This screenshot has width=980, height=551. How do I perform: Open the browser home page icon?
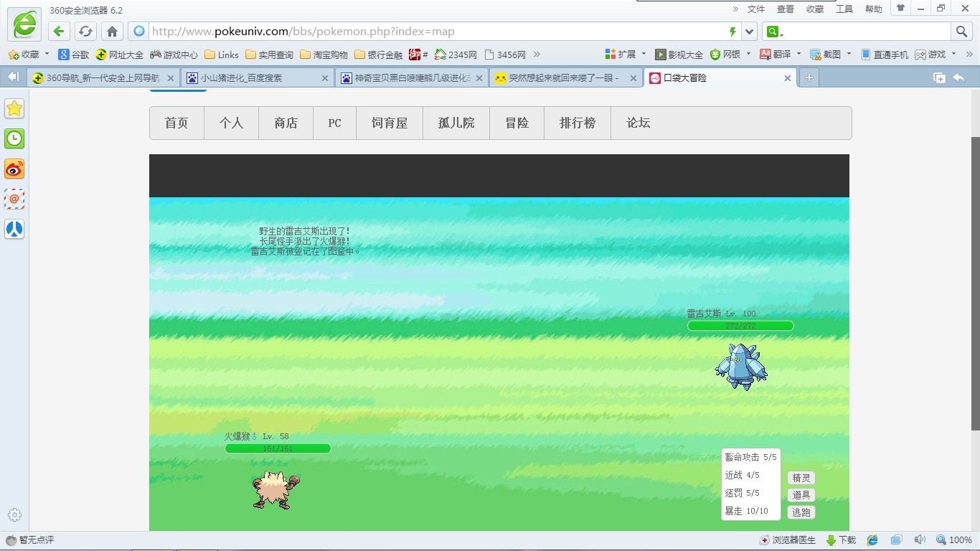[x=112, y=32]
